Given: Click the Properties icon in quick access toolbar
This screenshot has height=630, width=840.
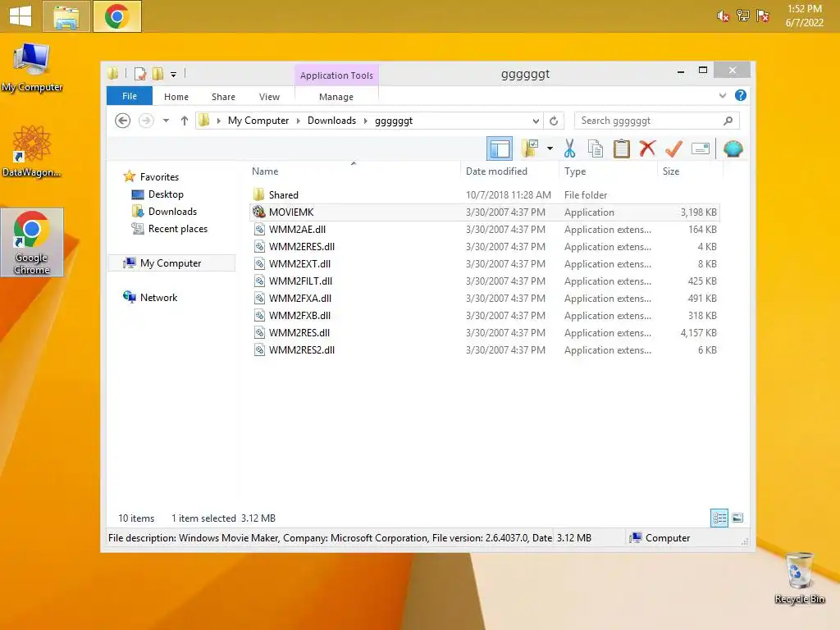Looking at the screenshot, I should pyautogui.click(x=140, y=74).
